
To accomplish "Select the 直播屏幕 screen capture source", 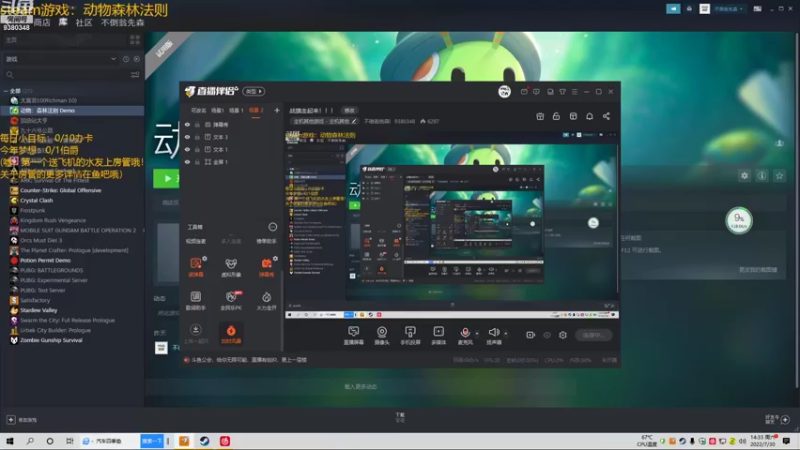I will (353, 336).
